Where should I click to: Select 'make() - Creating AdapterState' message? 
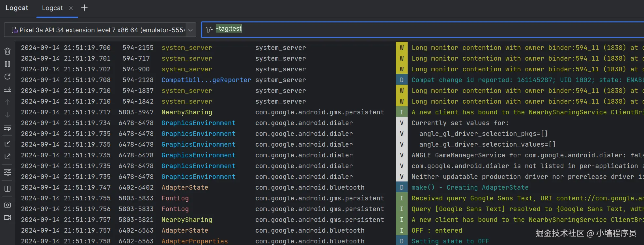pyautogui.click(x=470, y=187)
